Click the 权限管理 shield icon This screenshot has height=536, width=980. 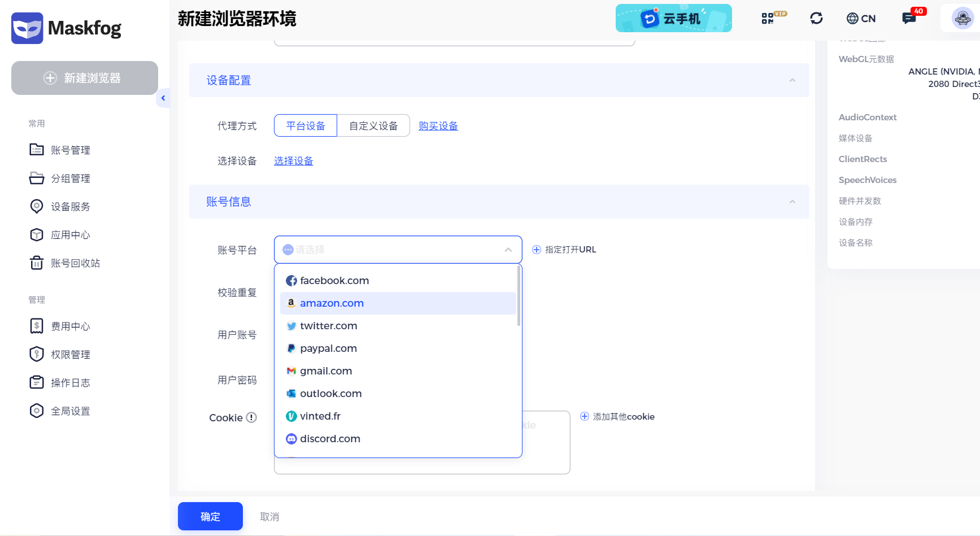[37, 354]
